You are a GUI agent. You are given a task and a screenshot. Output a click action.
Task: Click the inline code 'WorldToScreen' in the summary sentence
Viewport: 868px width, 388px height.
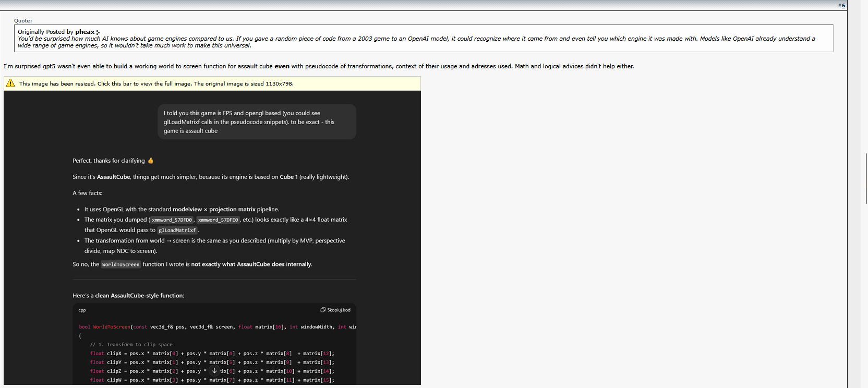coord(120,264)
